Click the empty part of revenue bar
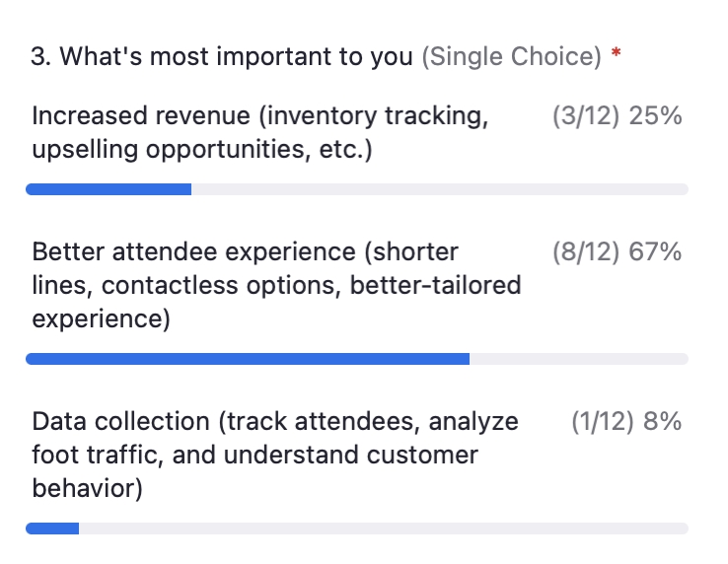 pyautogui.click(x=440, y=189)
